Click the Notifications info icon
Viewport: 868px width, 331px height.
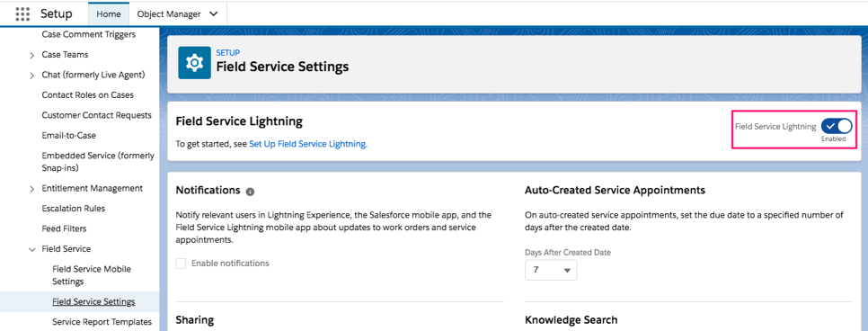(x=250, y=192)
